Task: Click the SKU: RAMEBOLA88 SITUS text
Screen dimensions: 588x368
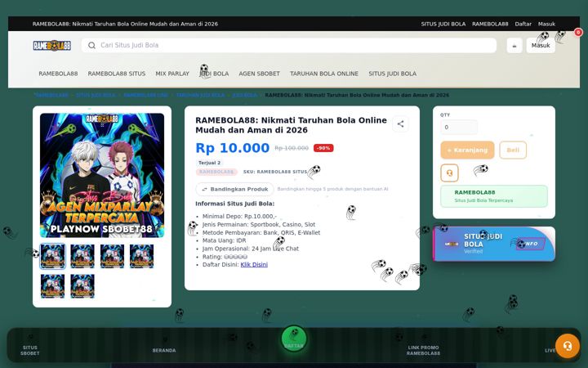Action: click(275, 172)
